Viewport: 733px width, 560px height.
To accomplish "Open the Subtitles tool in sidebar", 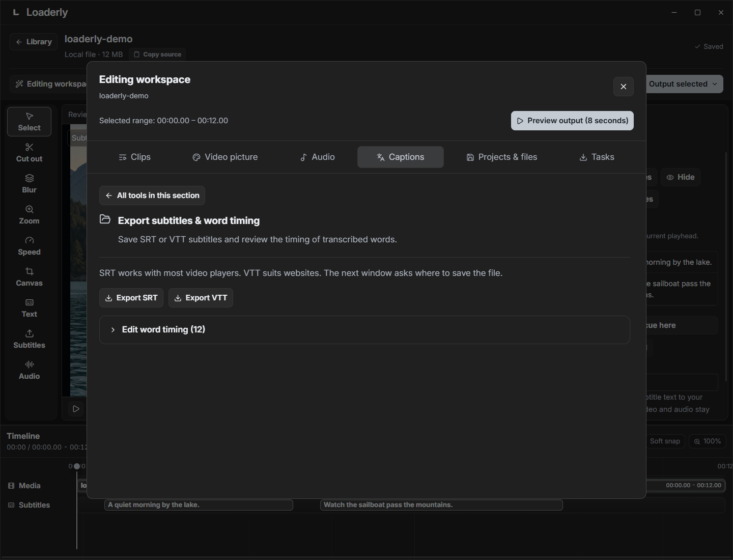I will point(29,339).
